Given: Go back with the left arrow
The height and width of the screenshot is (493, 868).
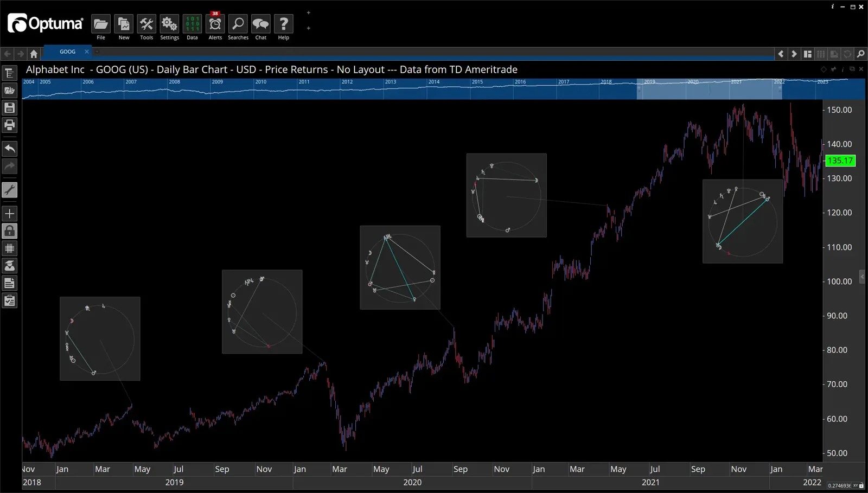Looking at the screenshot, I should pyautogui.click(x=8, y=53).
